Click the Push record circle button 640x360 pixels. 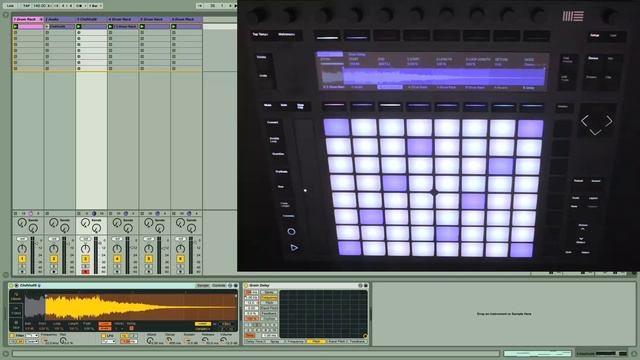[291, 231]
